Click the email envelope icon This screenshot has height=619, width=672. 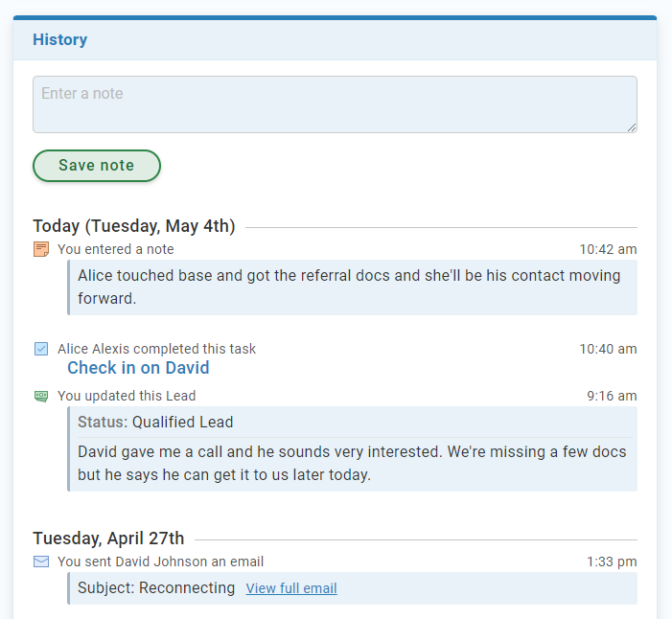click(x=41, y=562)
